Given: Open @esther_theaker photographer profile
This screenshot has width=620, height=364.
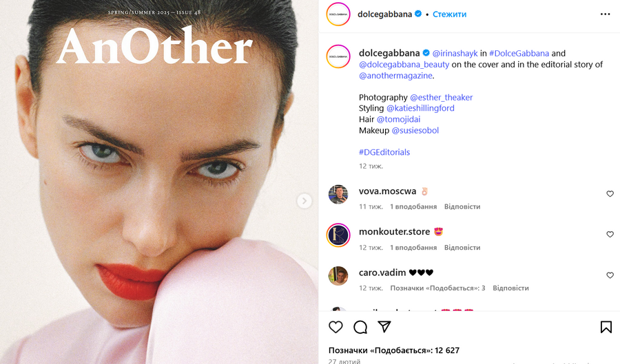Looking at the screenshot, I should point(442,98).
